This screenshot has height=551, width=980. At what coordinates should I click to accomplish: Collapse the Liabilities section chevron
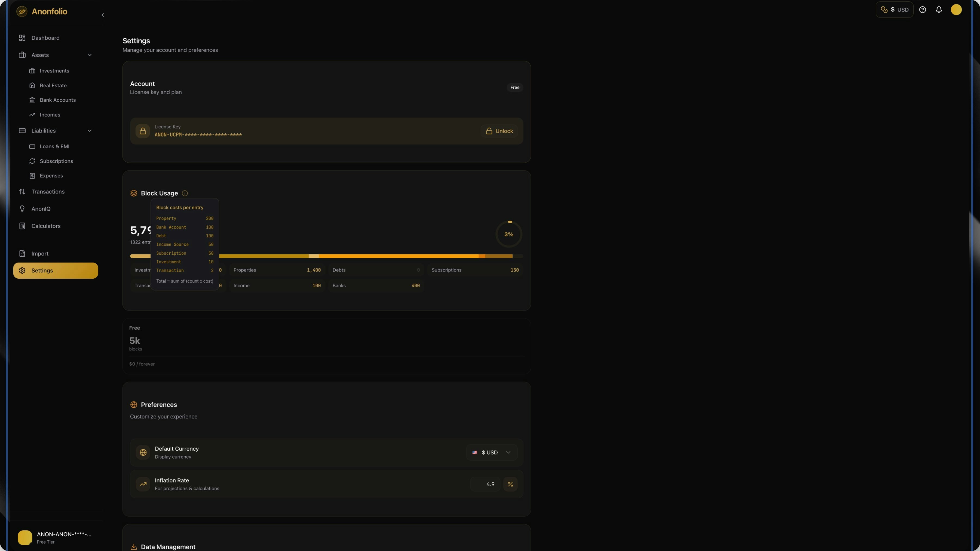tap(90, 130)
